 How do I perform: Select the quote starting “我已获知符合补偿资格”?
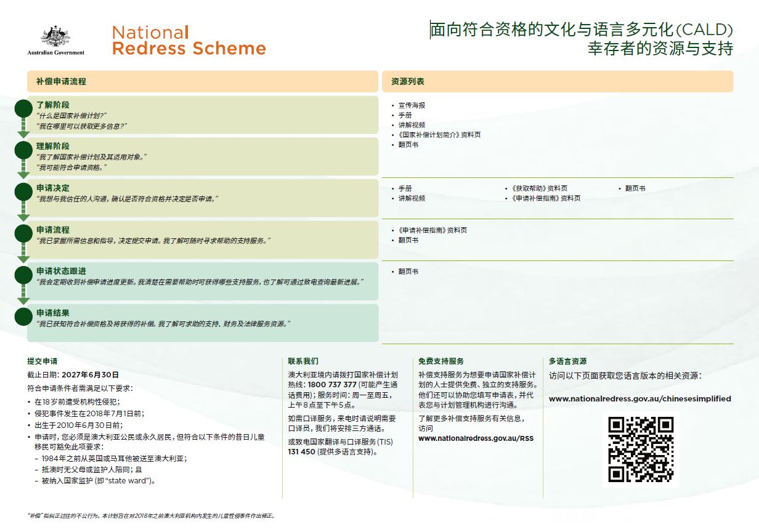tap(164, 323)
